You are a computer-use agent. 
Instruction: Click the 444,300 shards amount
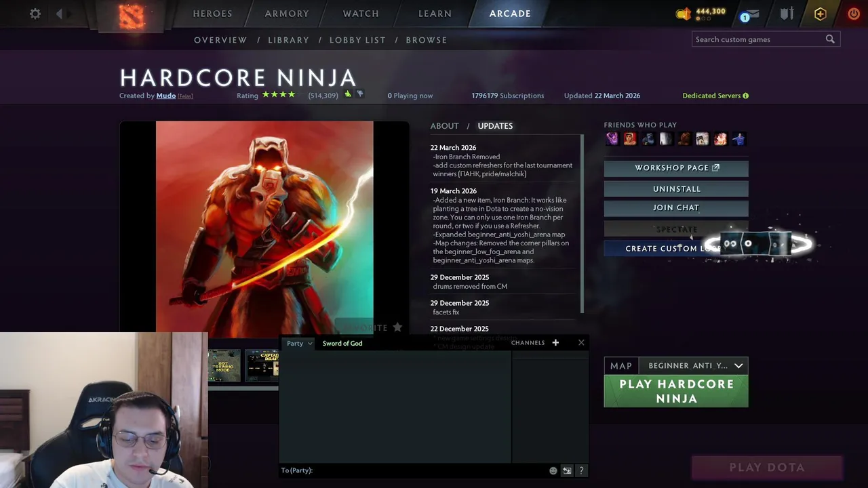[711, 12]
